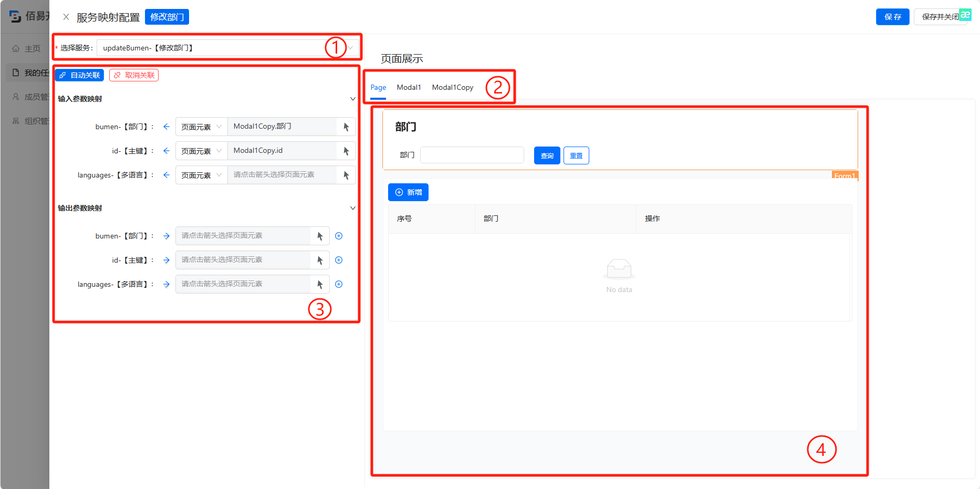Click the 佰易 logo icon
The height and width of the screenshot is (489, 980).
pyautogui.click(x=15, y=16)
